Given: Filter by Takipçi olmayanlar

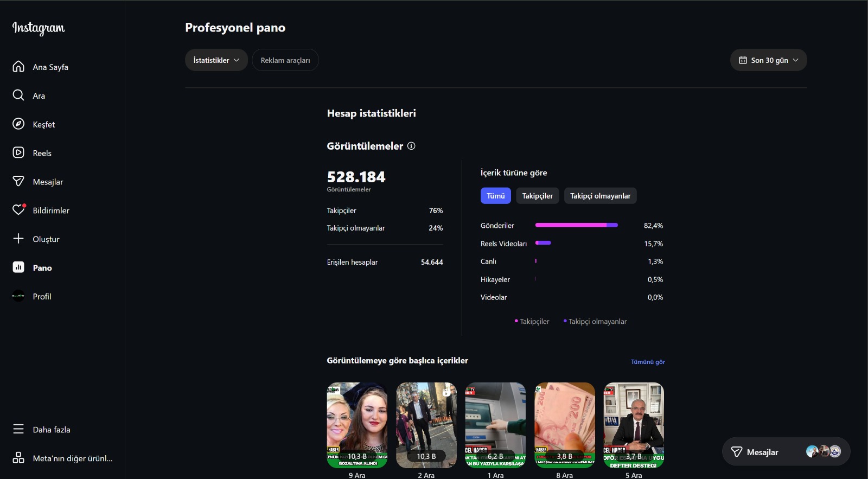Looking at the screenshot, I should pos(600,196).
